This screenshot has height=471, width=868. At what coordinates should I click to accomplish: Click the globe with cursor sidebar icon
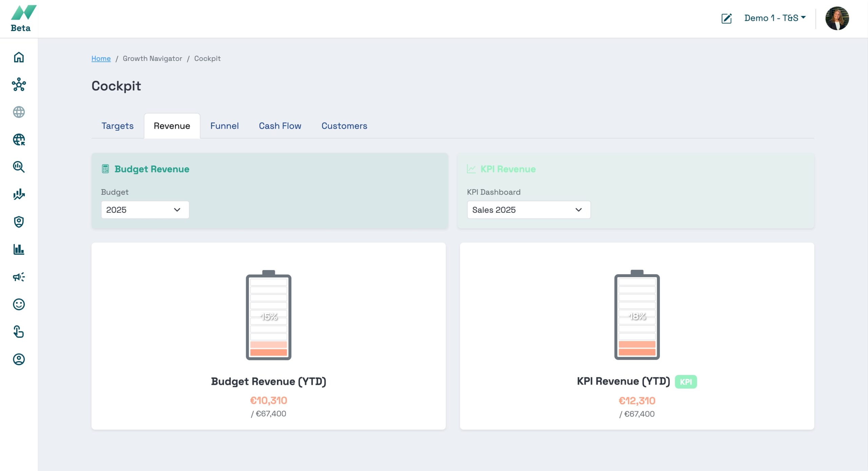[19, 139]
